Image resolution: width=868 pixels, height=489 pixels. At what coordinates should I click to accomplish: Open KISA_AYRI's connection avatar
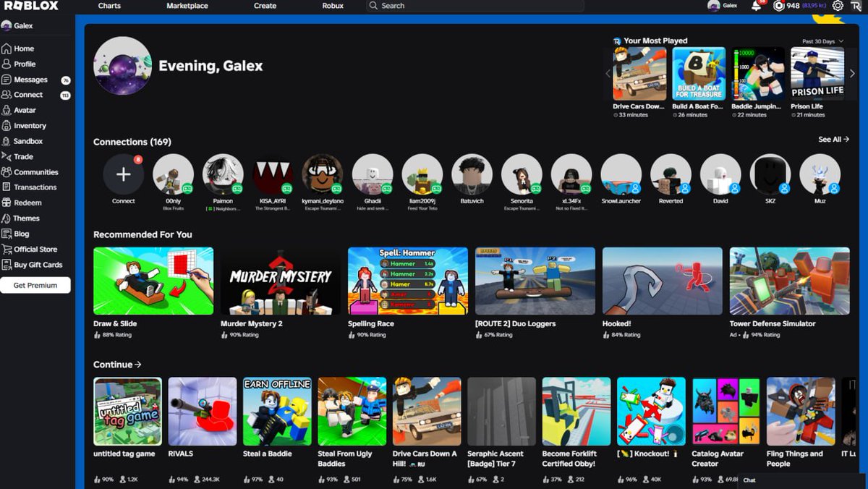pos(273,174)
